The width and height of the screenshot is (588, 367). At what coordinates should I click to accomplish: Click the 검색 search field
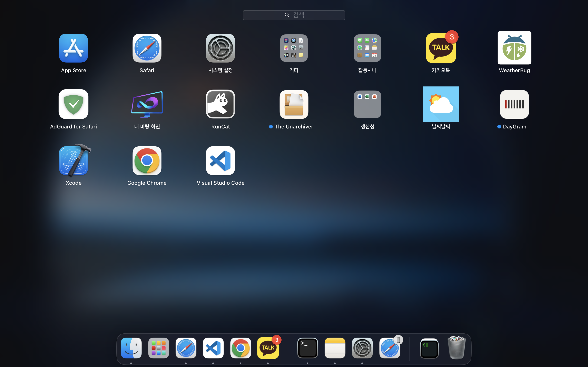294,15
